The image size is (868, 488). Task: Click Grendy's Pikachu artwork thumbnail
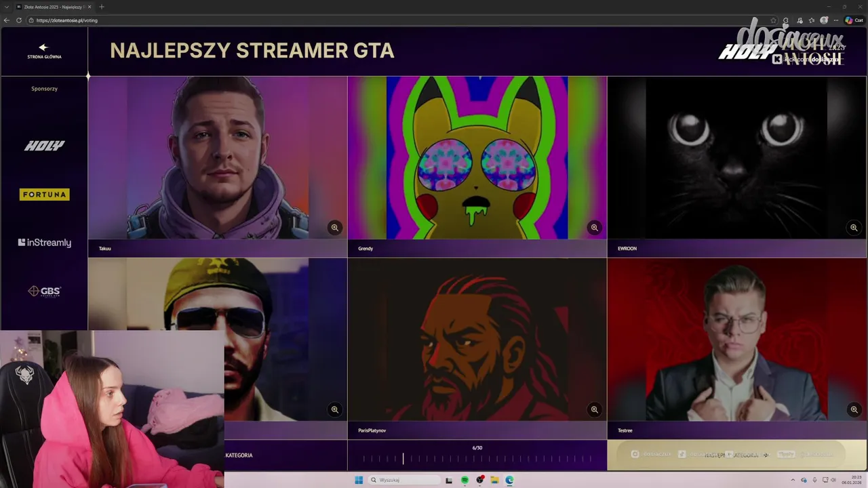point(477,157)
